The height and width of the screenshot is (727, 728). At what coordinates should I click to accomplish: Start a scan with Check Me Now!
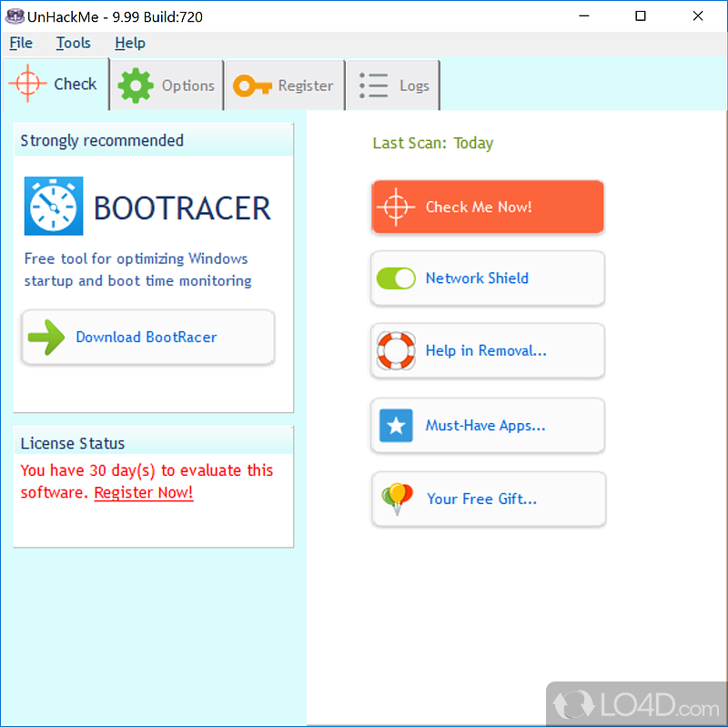click(488, 207)
